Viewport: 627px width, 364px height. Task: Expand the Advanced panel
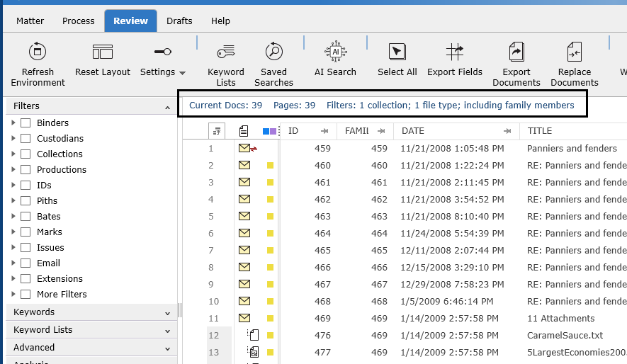coord(167,349)
